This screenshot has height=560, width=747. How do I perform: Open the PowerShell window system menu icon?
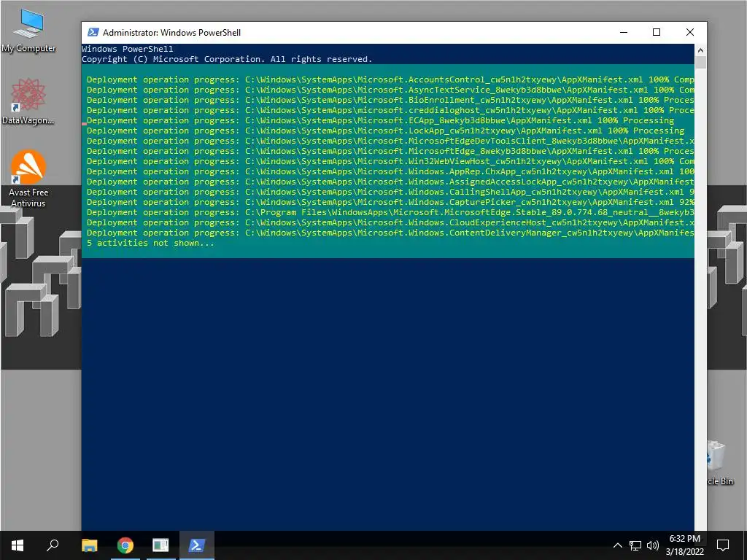pyautogui.click(x=93, y=32)
